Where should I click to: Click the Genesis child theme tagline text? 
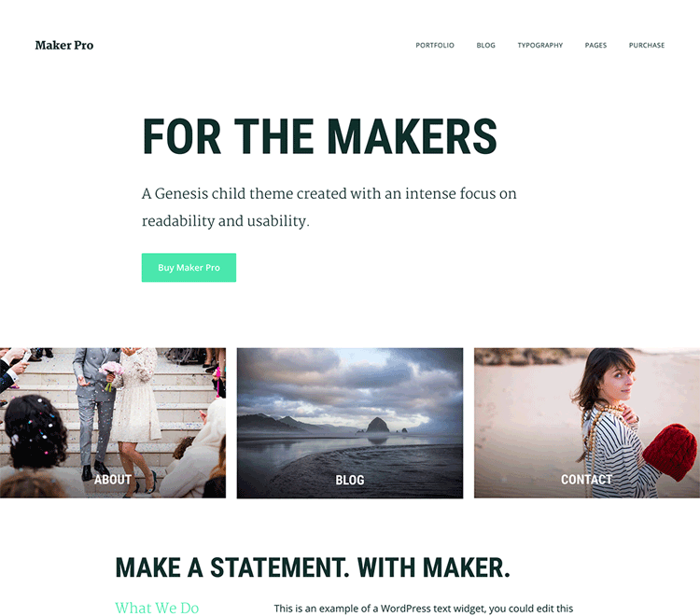coord(329,207)
